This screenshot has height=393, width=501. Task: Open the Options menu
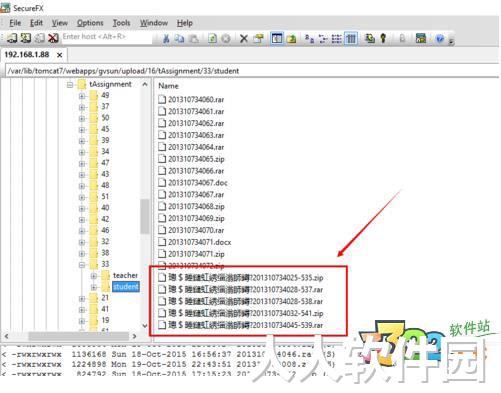[90, 23]
